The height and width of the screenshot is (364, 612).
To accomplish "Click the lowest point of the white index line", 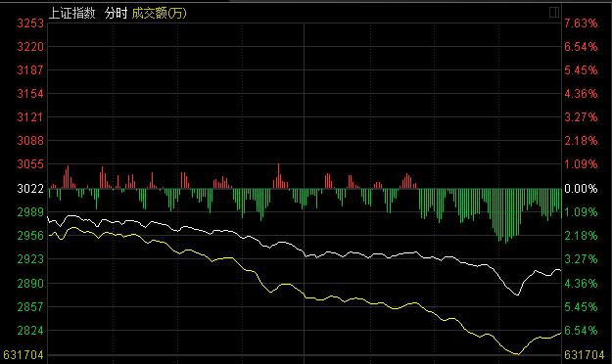I will (518, 295).
